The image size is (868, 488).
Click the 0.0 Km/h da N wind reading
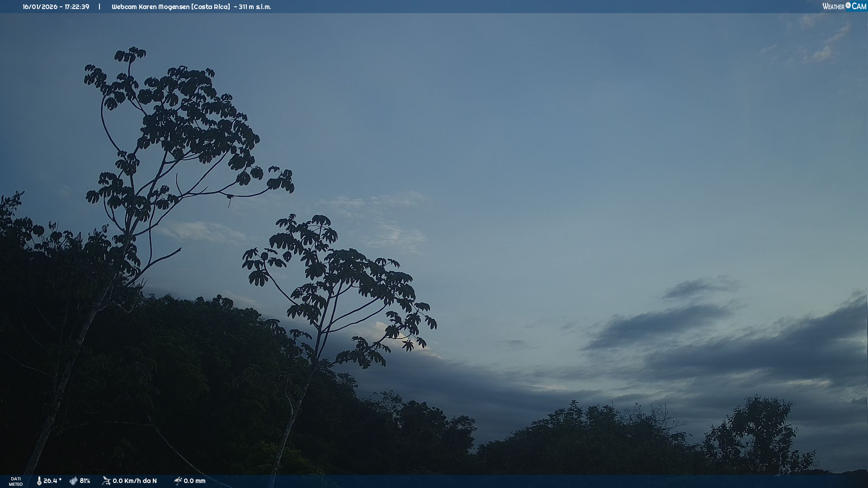[135, 481]
